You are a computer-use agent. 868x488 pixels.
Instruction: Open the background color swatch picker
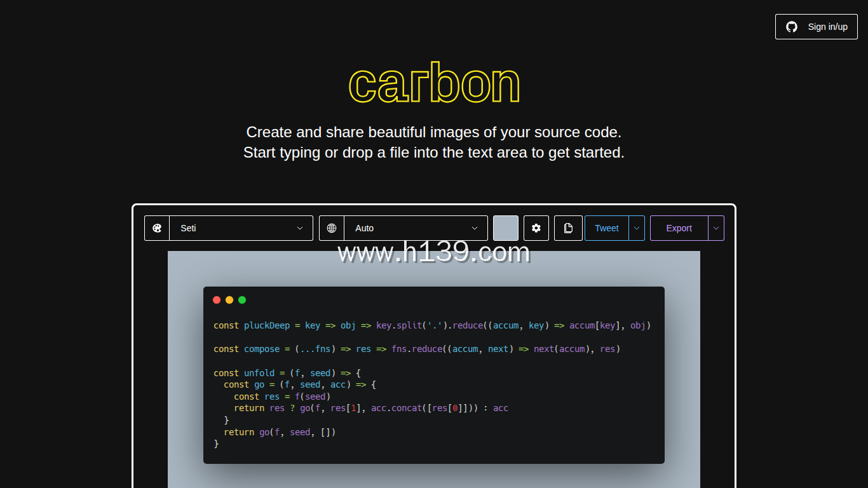pos(506,228)
